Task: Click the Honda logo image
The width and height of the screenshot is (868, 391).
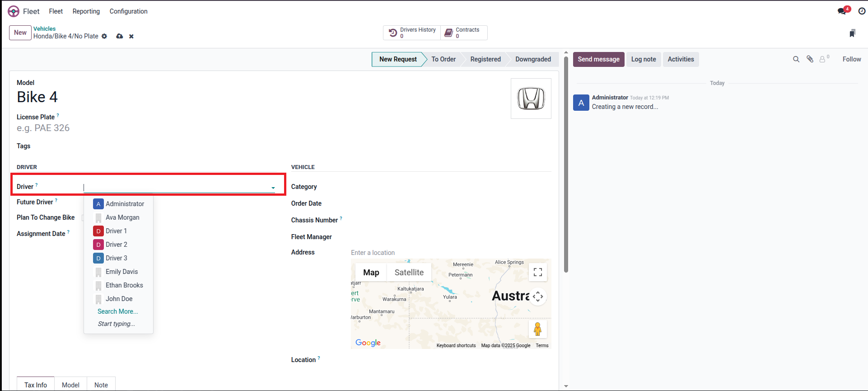Action: (x=531, y=99)
